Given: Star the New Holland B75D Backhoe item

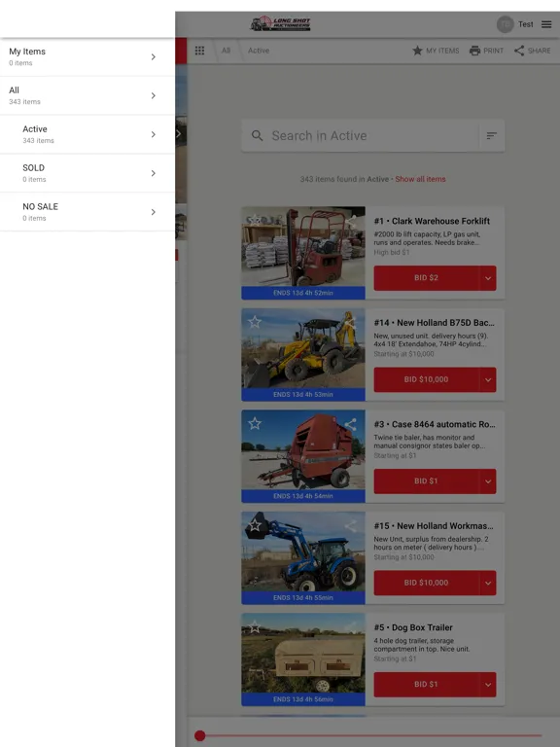Looking at the screenshot, I should pyautogui.click(x=255, y=322).
